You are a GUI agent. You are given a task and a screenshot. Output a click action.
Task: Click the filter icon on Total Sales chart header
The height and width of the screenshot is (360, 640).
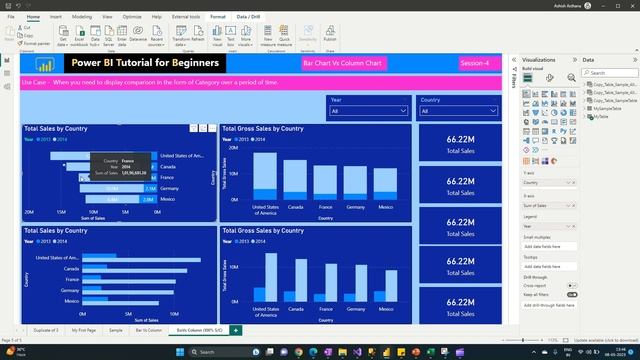[193, 129]
